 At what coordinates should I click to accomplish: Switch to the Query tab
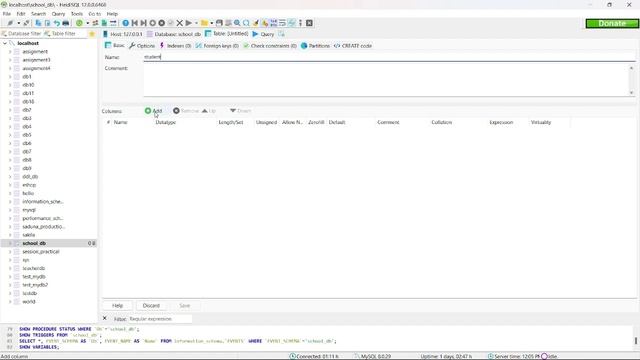click(x=263, y=34)
